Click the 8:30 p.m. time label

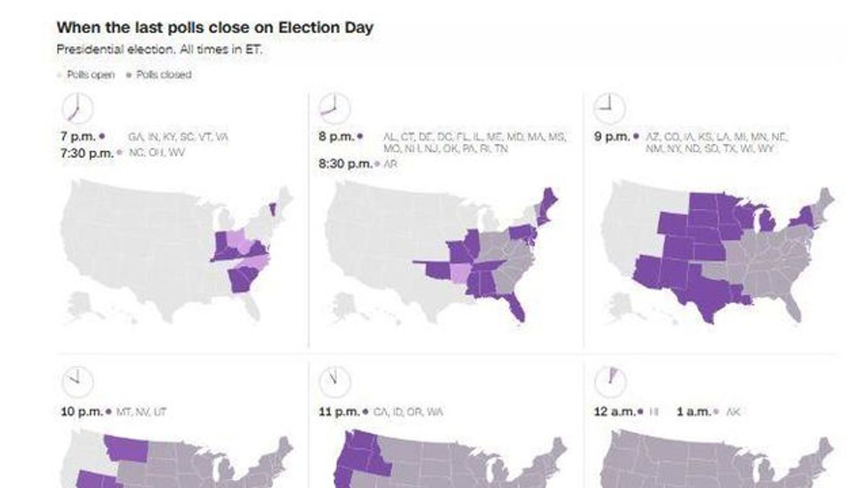345,164
